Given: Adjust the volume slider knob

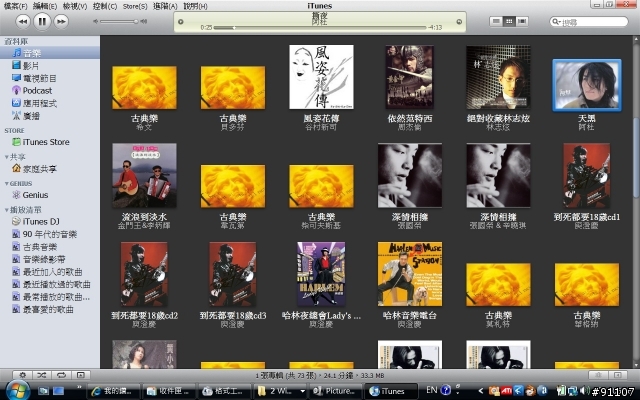Looking at the screenshot, I should click(136, 21).
